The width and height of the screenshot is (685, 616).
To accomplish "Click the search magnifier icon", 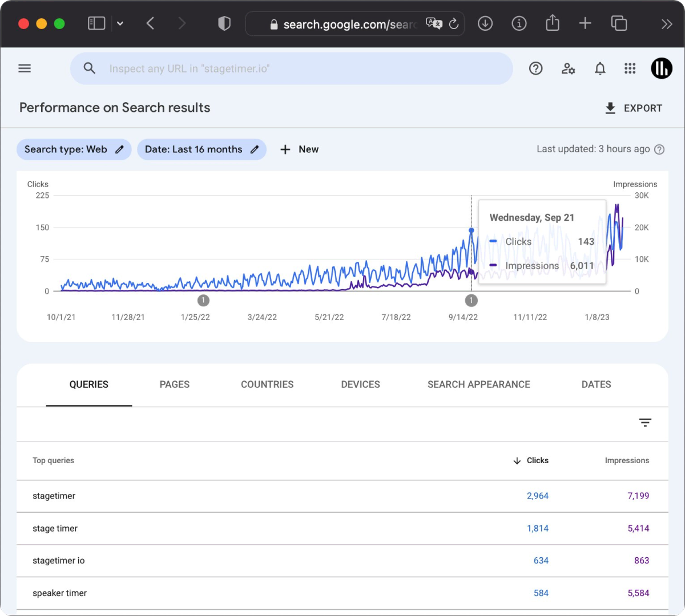I will (x=90, y=68).
